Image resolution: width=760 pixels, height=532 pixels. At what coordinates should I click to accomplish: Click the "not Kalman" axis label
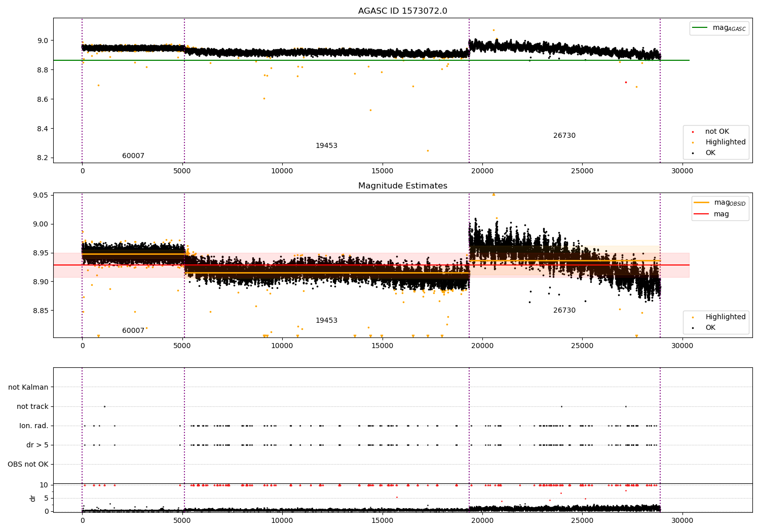pyautogui.click(x=28, y=388)
